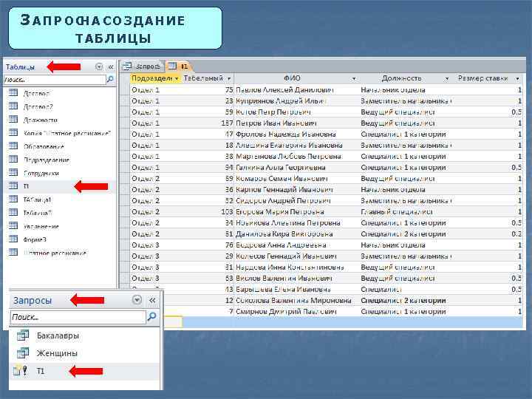Viewport: 532px width, 399px height.
Task: Open the Запросы panel dropdown menu
Action: tap(137, 300)
